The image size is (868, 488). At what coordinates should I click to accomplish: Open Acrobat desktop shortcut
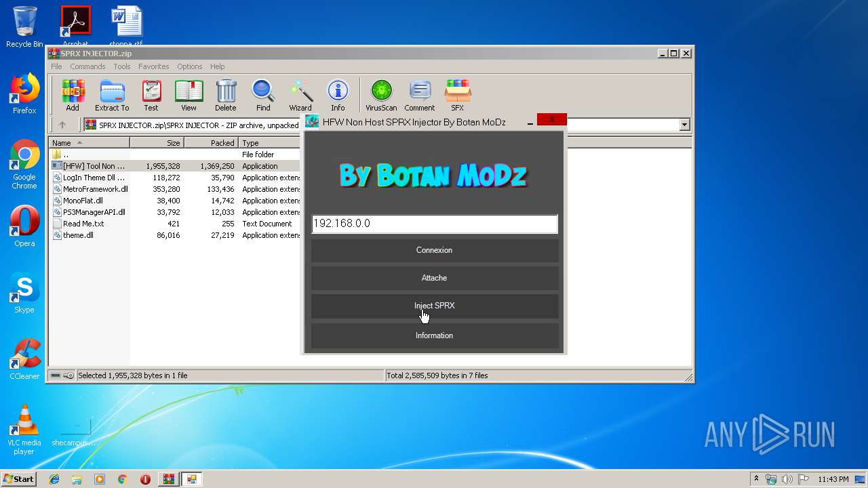(75, 26)
